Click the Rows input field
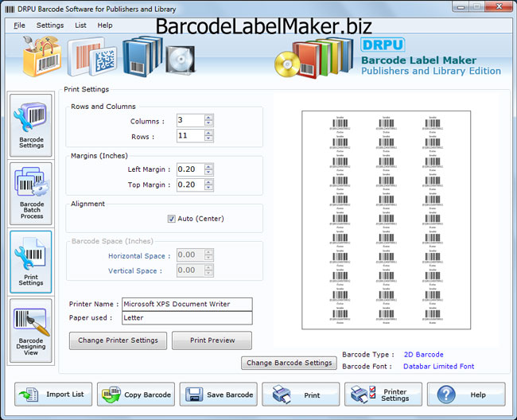The height and width of the screenshot is (420, 517). pyautogui.click(x=191, y=136)
